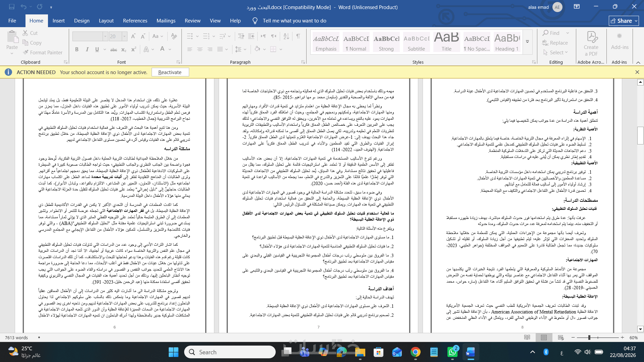
Task: Click the Ribbon Display Options icon
Action: point(577,7)
